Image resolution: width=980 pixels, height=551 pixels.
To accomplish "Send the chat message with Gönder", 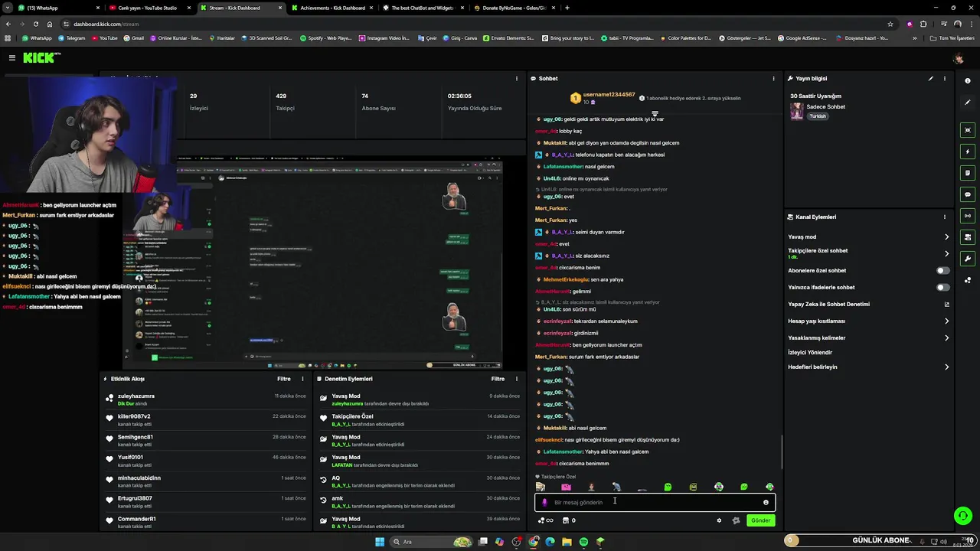I will point(761,520).
